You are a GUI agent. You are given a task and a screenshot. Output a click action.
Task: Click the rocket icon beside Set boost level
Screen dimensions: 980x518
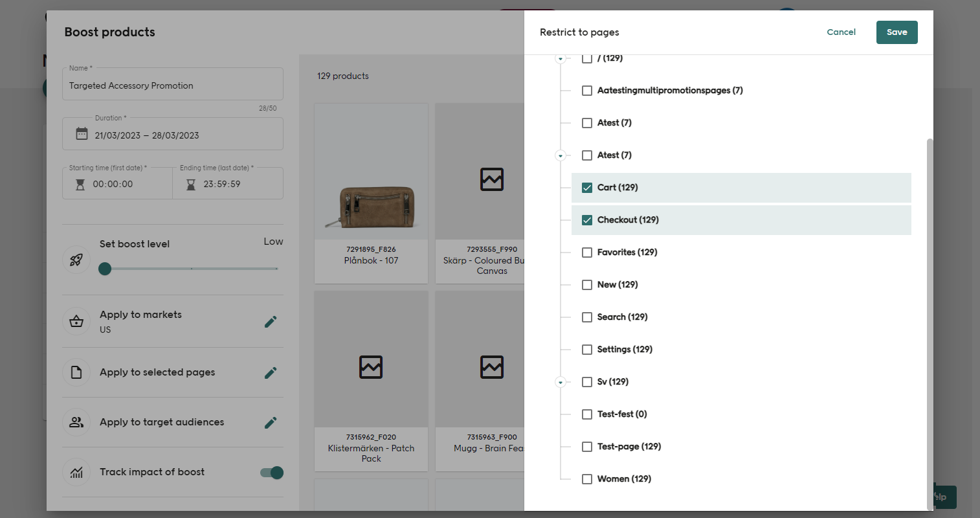tap(76, 260)
